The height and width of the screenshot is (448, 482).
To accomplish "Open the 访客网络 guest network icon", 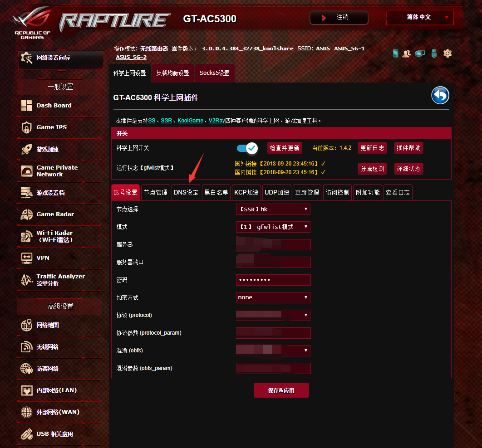I will pos(26,369).
